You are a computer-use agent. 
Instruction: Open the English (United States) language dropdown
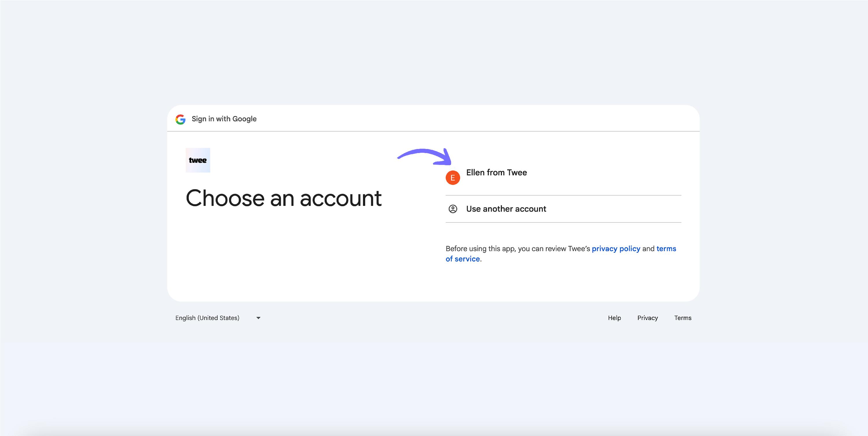218,318
